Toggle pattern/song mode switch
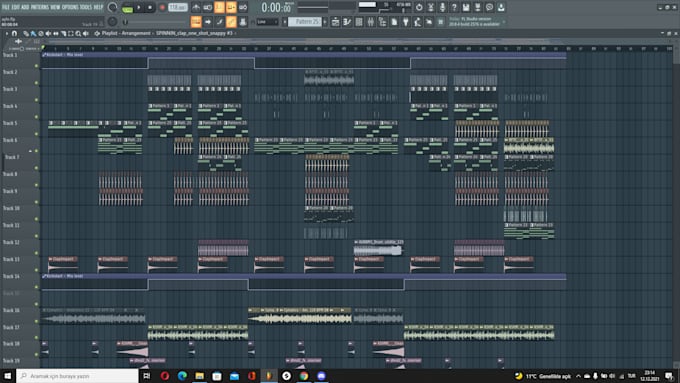This screenshot has width=680, height=383. click(127, 7)
